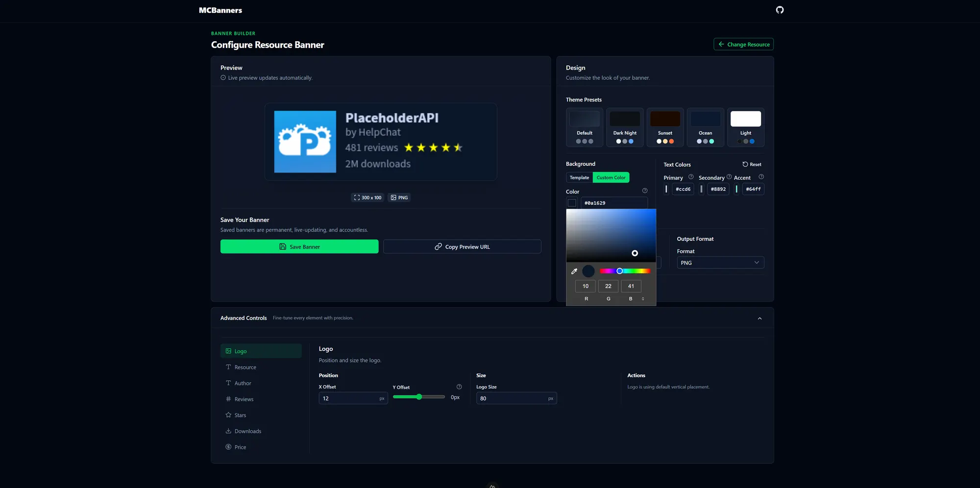Select the Sunset theme preset
Image resolution: width=980 pixels, height=488 pixels.
tap(665, 128)
